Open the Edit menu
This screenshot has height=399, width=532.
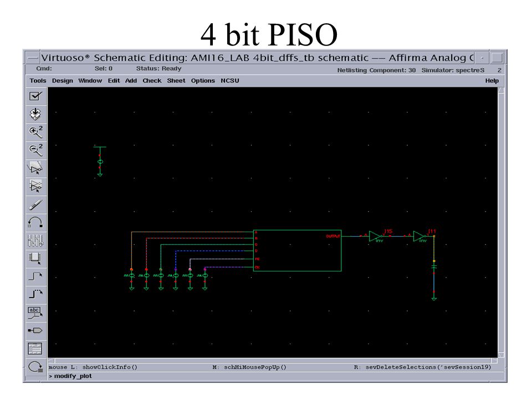(x=114, y=81)
